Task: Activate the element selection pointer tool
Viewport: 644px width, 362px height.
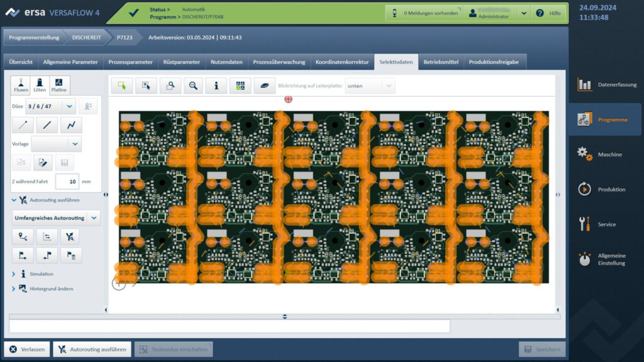Action: 146,85
